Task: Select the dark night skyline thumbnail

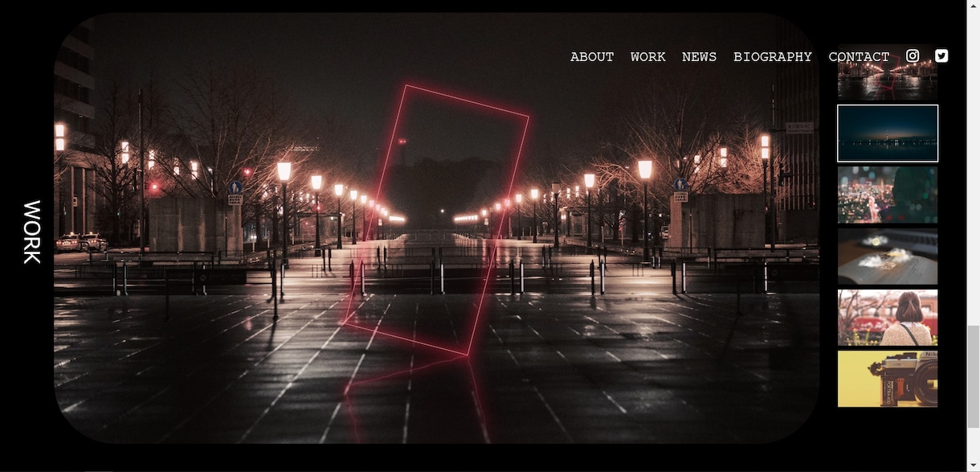Action: click(888, 133)
